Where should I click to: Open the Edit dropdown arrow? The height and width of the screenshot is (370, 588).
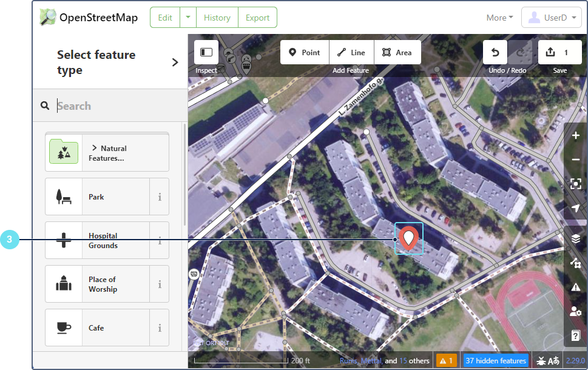188,17
